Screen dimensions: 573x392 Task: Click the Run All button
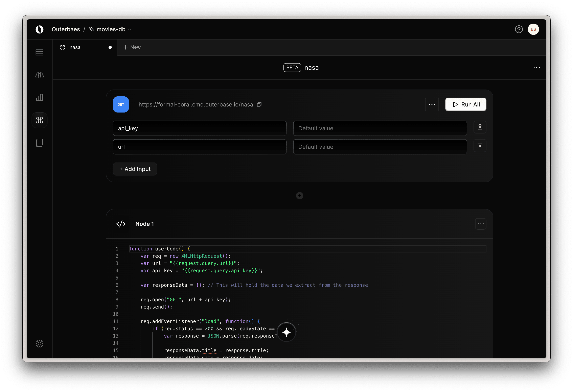coord(465,104)
